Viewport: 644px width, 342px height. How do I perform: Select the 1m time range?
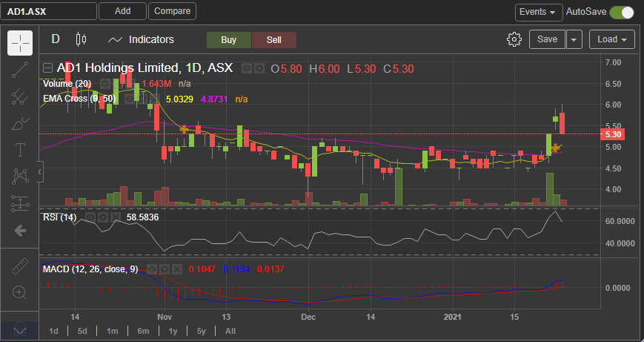(x=112, y=331)
